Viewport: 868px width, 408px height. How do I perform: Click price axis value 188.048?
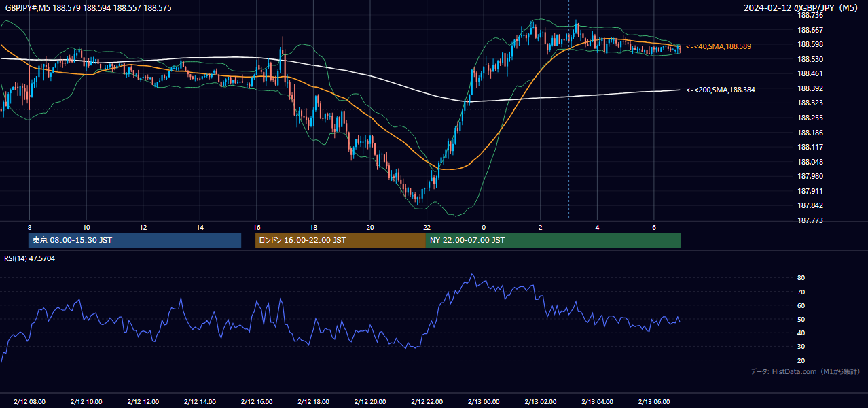pyautogui.click(x=810, y=162)
